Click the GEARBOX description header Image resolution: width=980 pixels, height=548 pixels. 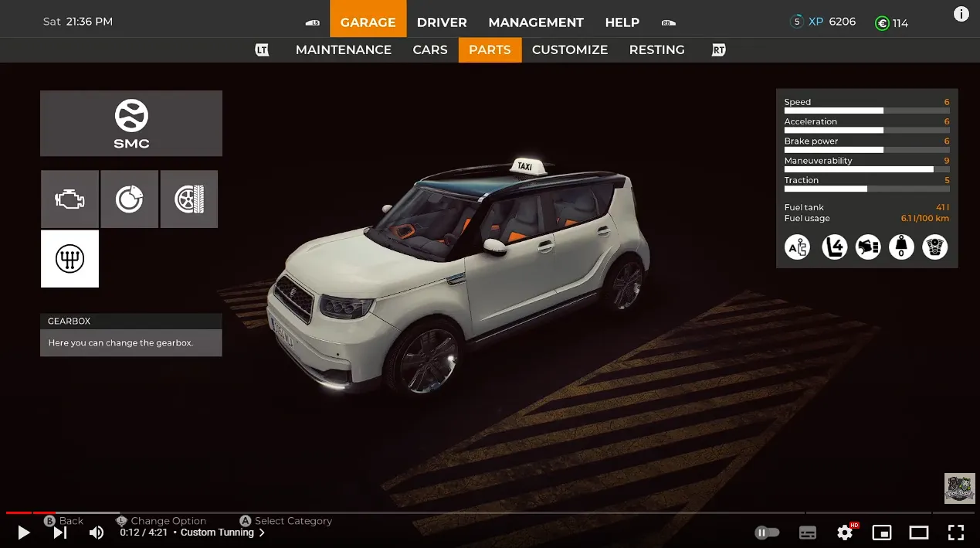[131, 321]
